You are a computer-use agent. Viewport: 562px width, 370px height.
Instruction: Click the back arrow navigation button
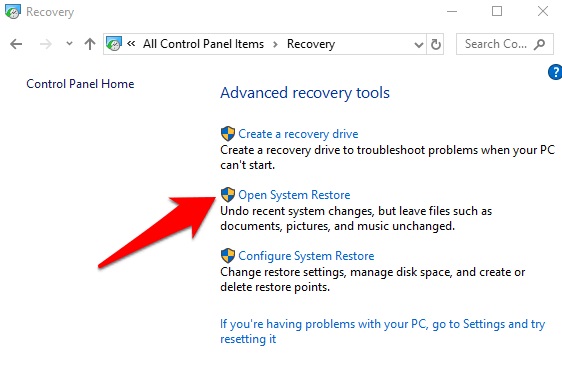click(16, 44)
